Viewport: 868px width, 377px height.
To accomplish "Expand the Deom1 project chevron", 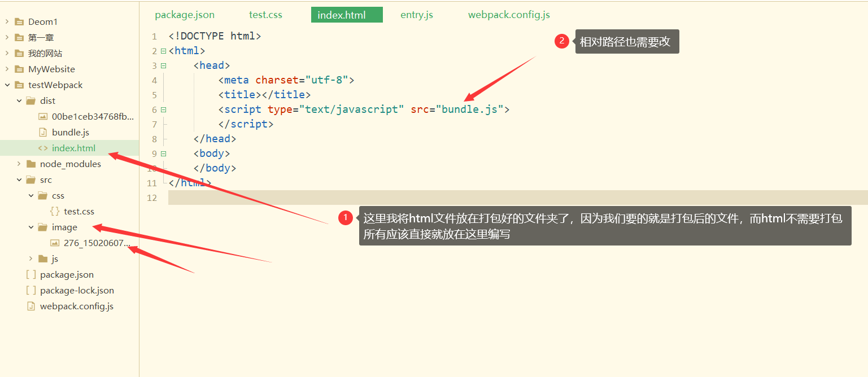I will (x=7, y=21).
